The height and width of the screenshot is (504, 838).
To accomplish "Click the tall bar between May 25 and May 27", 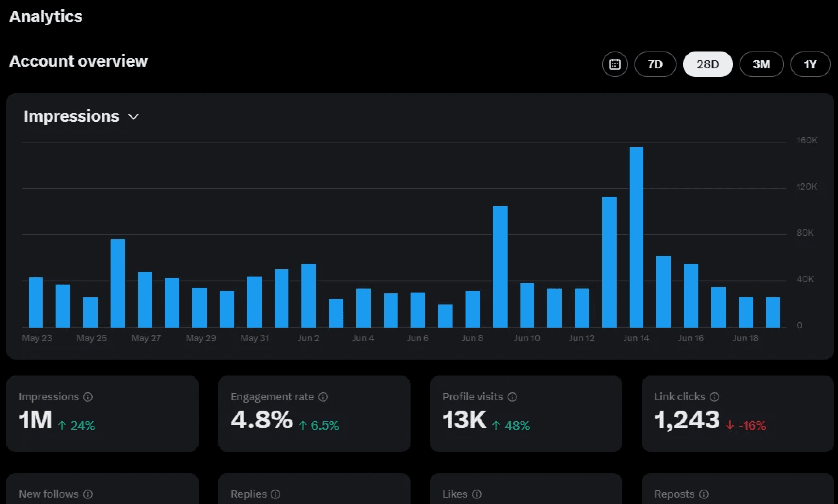I will [118, 283].
